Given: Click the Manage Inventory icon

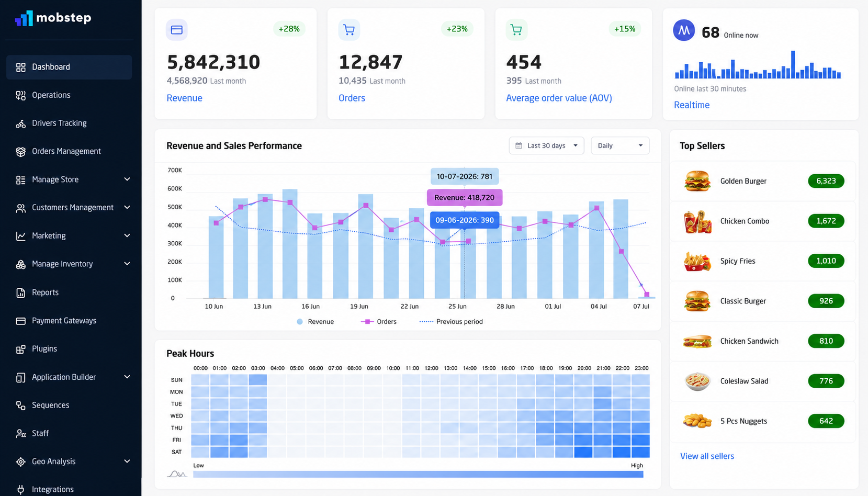Looking at the screenshot, I should coord(21,264).
